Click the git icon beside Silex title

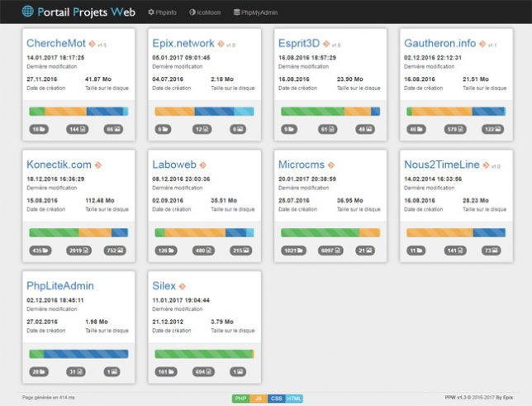[x=183, y=286]
